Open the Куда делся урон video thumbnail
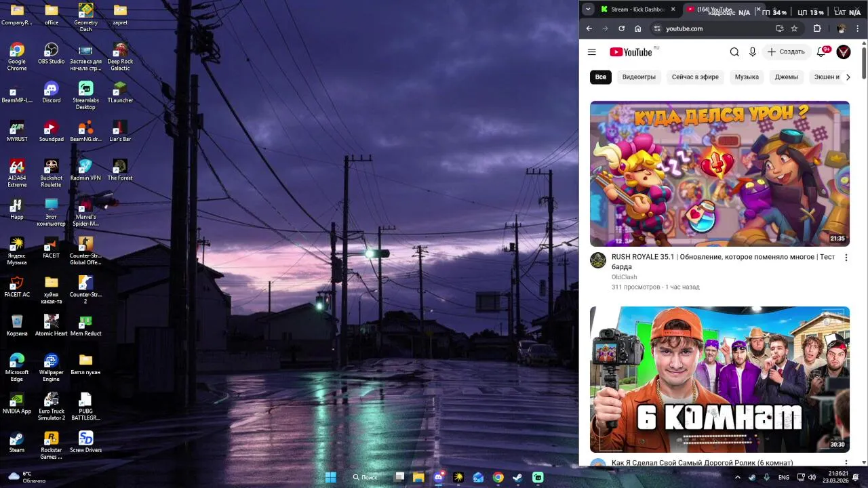 (719, 174)
